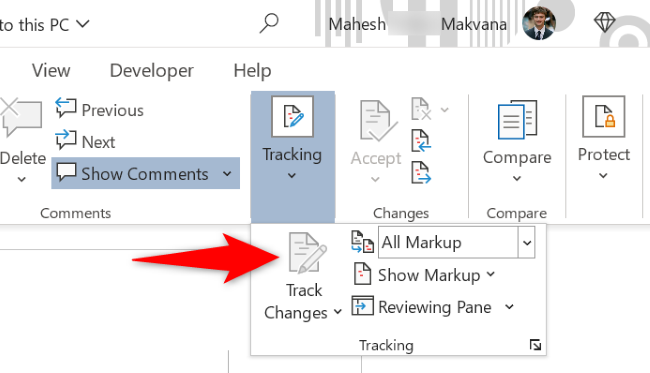
Task: Click the Display for Review icon
Action: point(362,242)
